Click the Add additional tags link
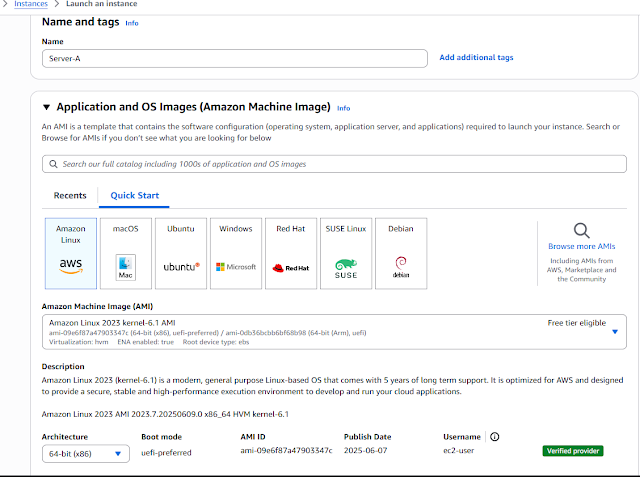The image size is (640, 477). [x=476, y=58]
